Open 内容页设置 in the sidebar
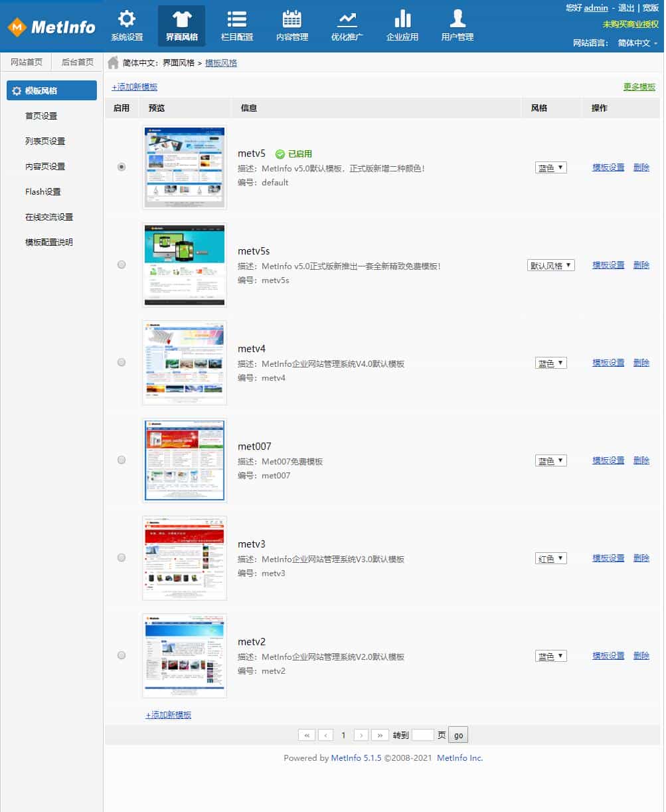Viewport: 666px width, 812px height. click(x=45, y=166)
